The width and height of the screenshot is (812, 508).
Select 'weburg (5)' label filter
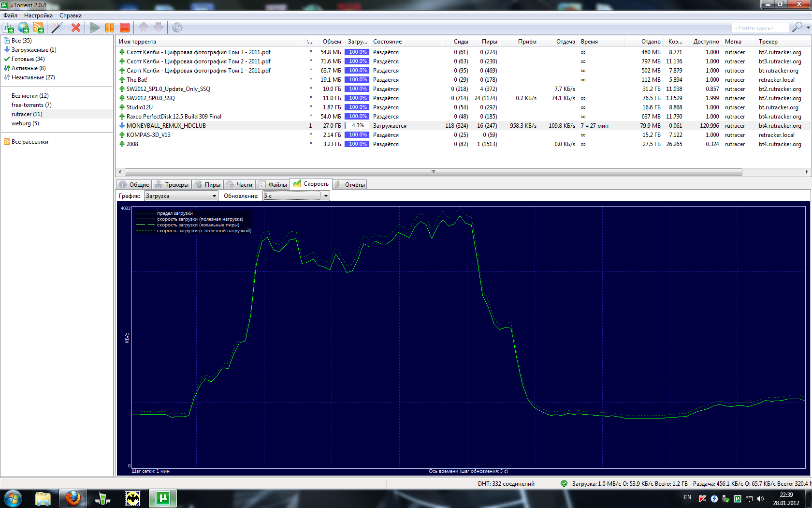point(25,123)
